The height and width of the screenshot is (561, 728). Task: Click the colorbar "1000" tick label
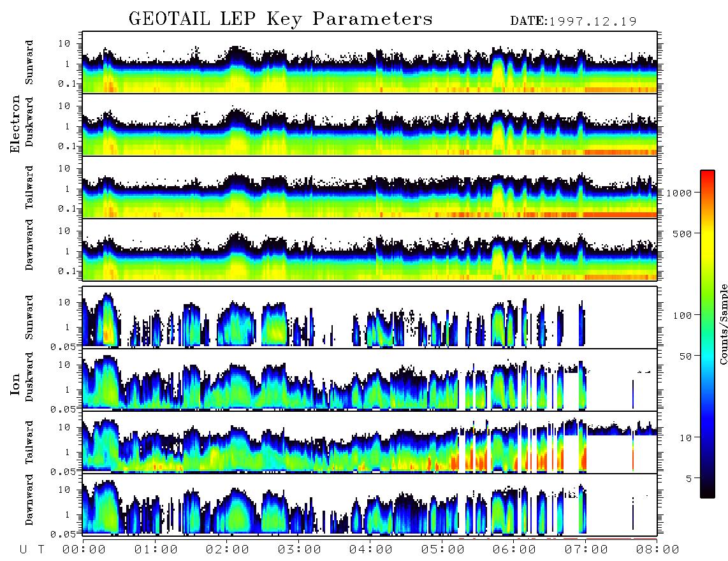click(679, 193)
